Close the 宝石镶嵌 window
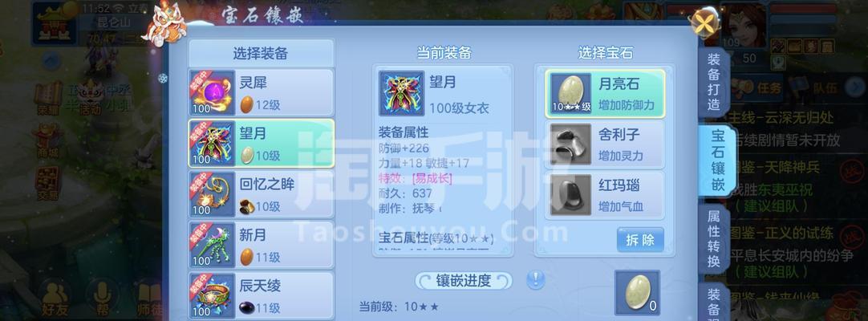Image resolution: width=868 pixels, height=321 pixels. tap(704, 23)
